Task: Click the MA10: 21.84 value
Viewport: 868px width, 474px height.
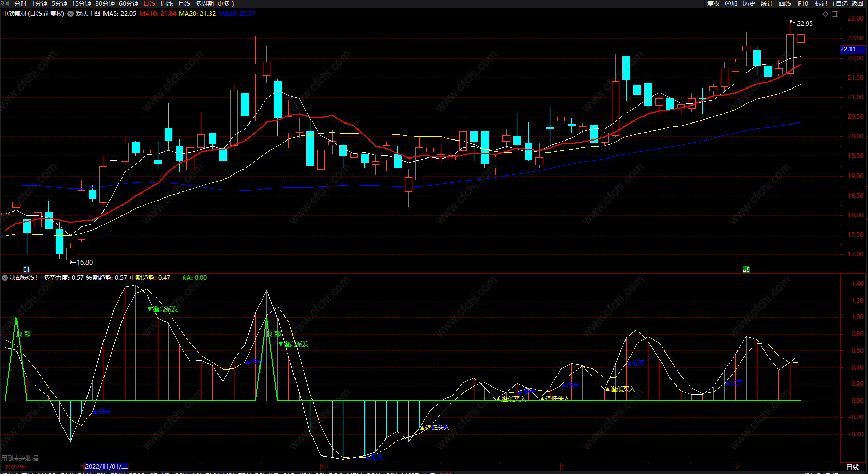Action: tap(158, 14)
